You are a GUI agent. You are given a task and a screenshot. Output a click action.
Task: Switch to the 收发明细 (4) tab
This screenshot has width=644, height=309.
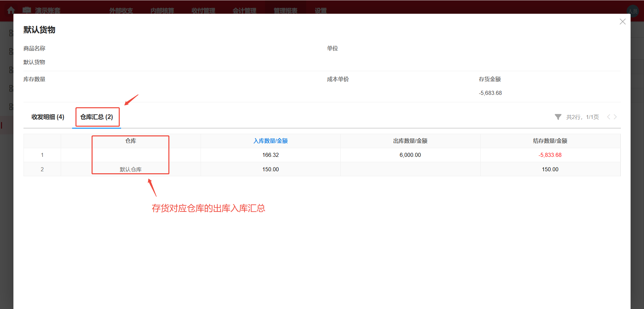pyautogui.click(x=48, y=117)
